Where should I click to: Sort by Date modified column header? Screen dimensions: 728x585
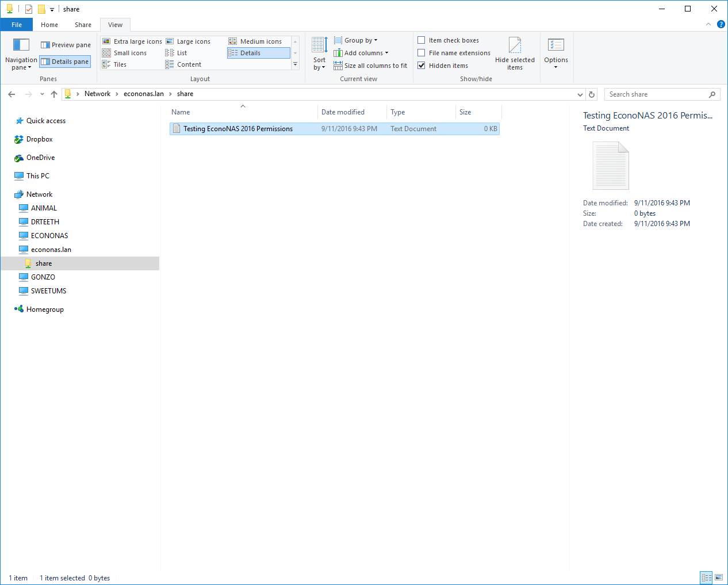tap(352, 112)
